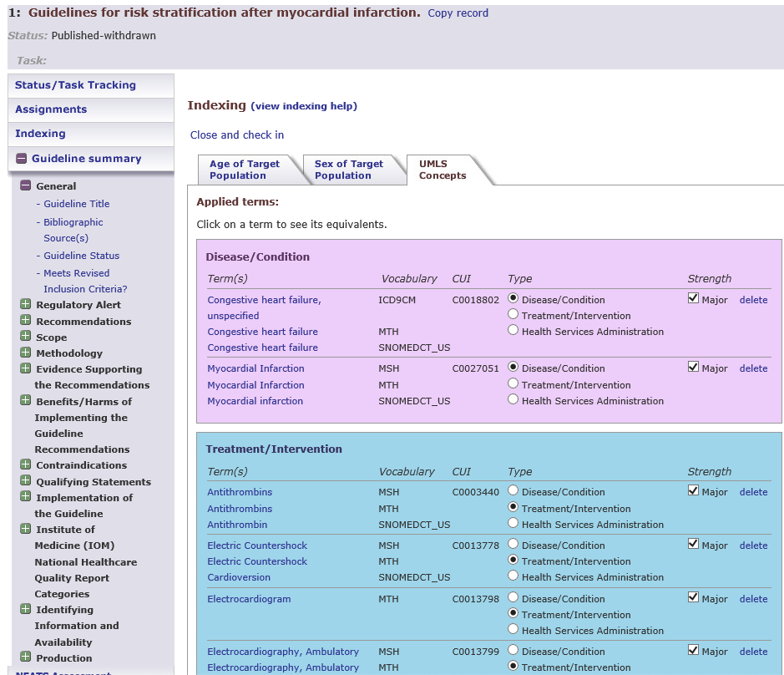Expand the Methodology plus icon
The width and height of the screenshot is (784, 675).
pos(26,353)
